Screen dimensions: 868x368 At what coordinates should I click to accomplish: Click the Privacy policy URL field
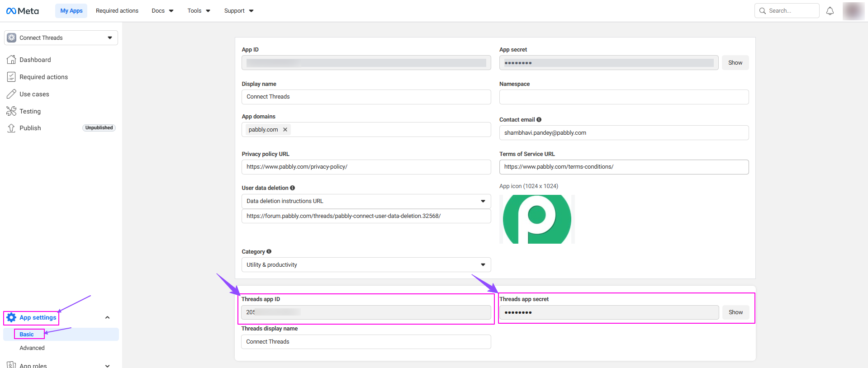[366, 167]
